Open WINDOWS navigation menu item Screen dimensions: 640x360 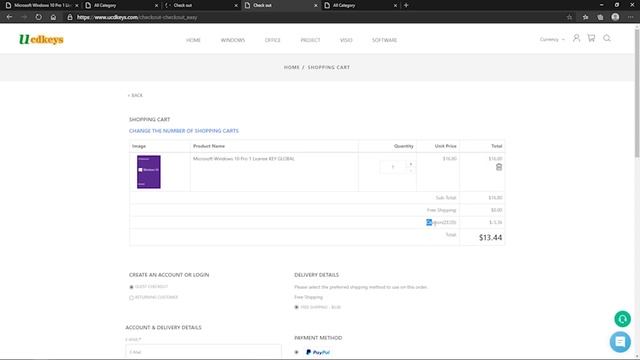(x=233, y=40)
